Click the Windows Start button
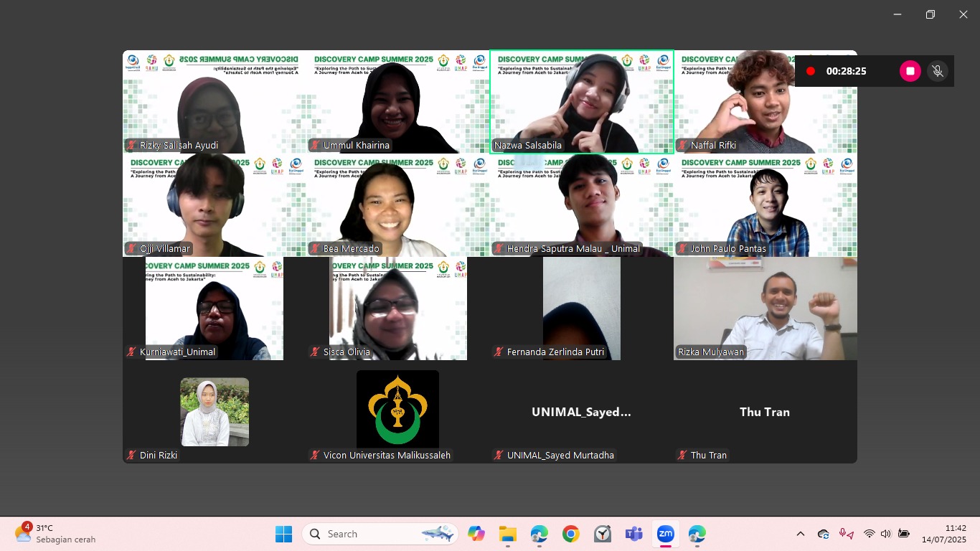Screen dimensions: 980x551 click(284, 534)
